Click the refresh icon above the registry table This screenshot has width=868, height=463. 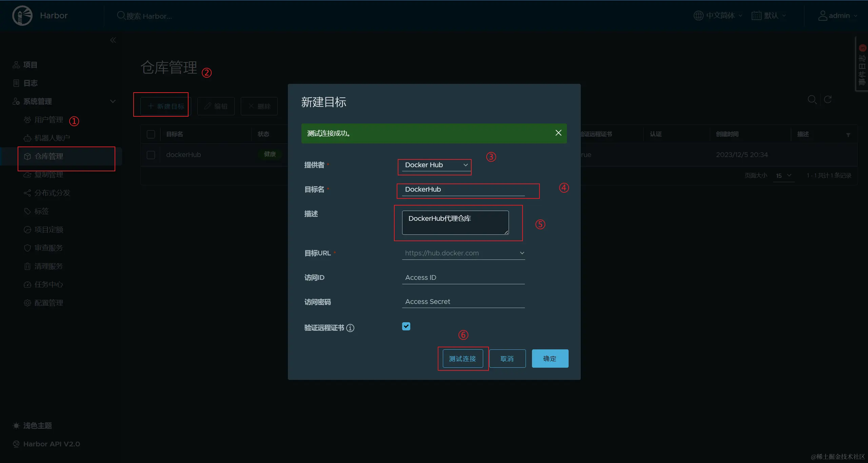tap(828, 100)
